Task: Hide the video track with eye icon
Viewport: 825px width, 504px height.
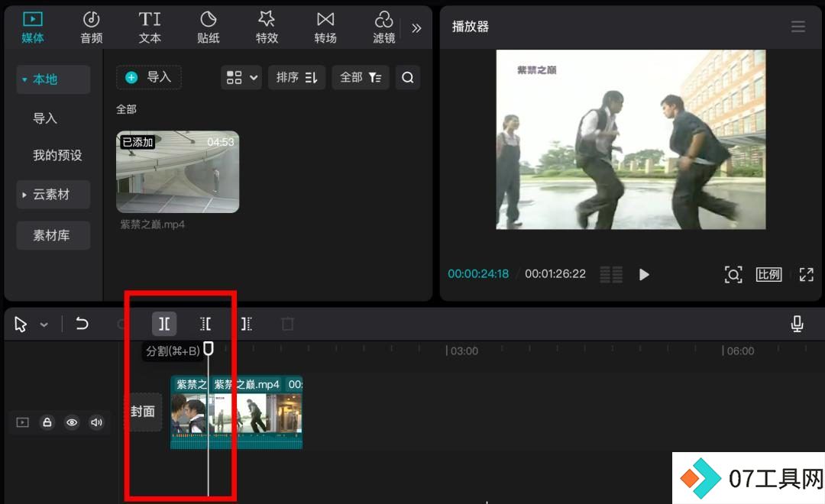Action: pos(72,422)
